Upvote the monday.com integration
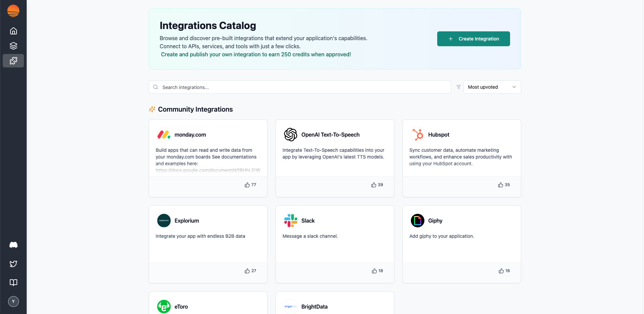The image size is (644, 314). click(250, 185)
